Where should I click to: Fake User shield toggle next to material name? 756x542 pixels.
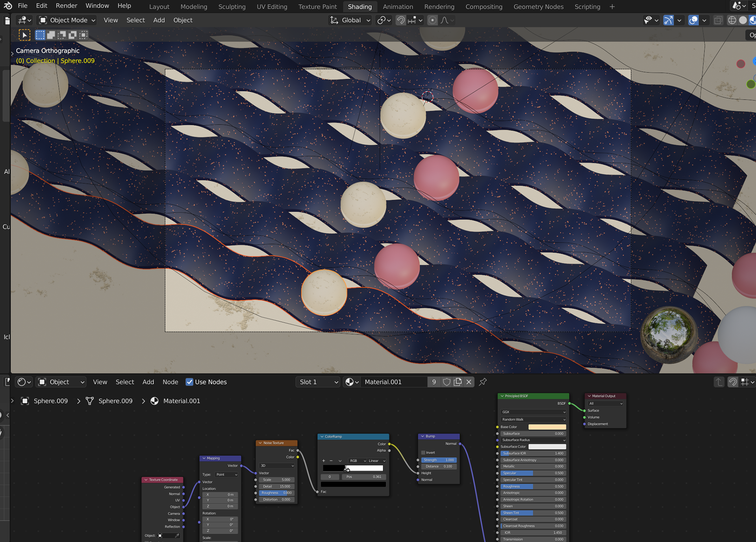coord(447,382)
